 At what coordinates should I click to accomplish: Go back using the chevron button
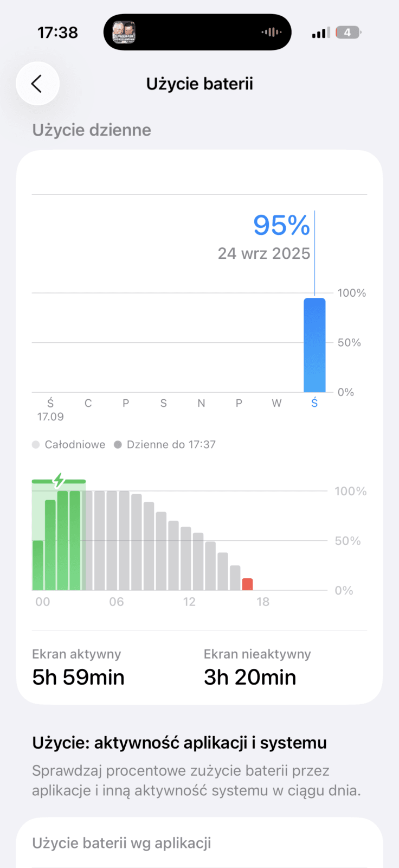37,84
